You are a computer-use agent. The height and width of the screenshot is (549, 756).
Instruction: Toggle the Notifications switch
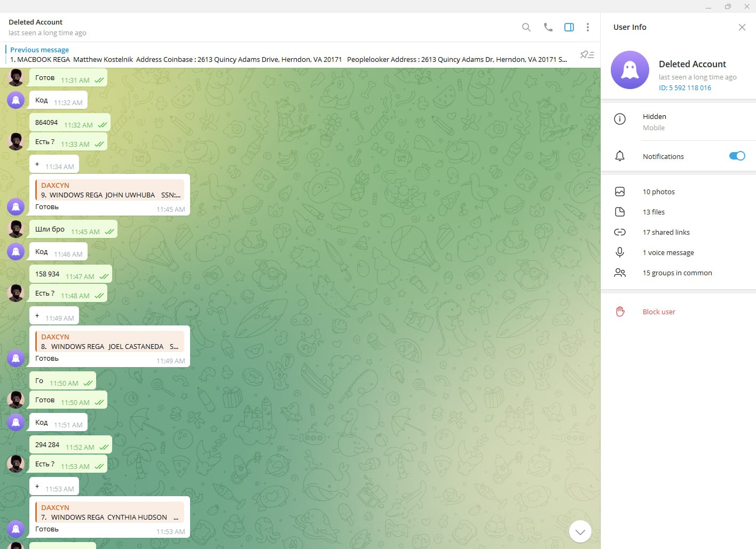(737, 156)
